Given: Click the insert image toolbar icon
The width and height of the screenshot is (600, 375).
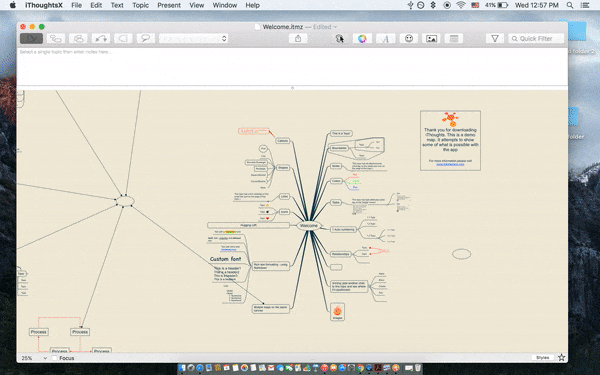Looking at the screenshot, I should [431, 39].
